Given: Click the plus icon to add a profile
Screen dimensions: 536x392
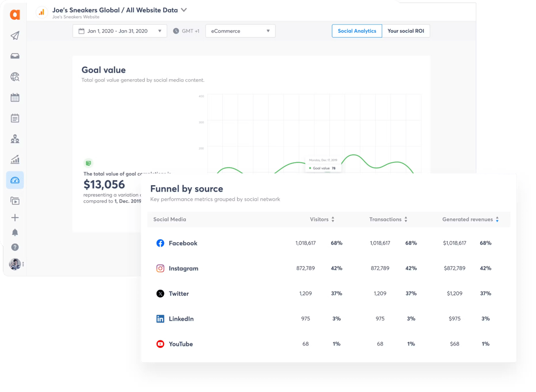Looking at the screenshot, I should (x=15, y=217).
